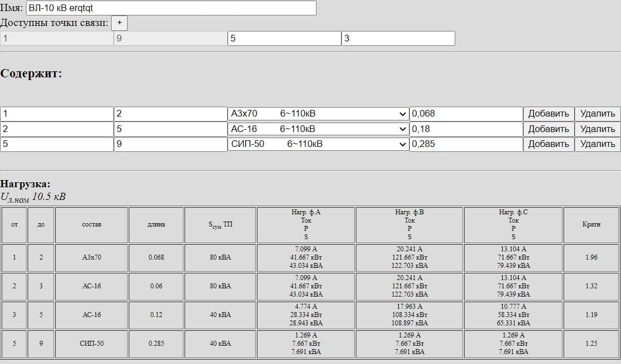Click the end node field containing 9
Viewport: 621px width, 364px height.
(170, 144)
